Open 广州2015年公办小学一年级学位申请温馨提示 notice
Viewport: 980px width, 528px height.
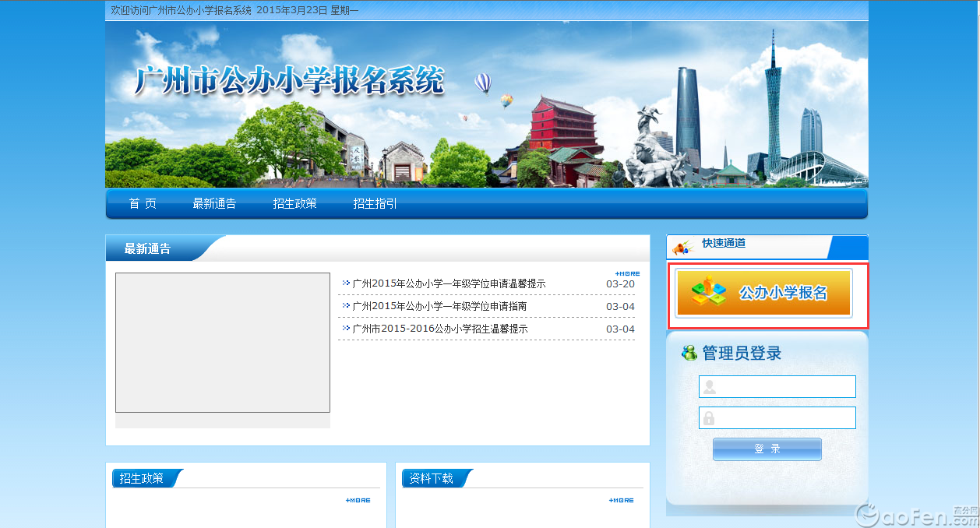click(449, 284)
